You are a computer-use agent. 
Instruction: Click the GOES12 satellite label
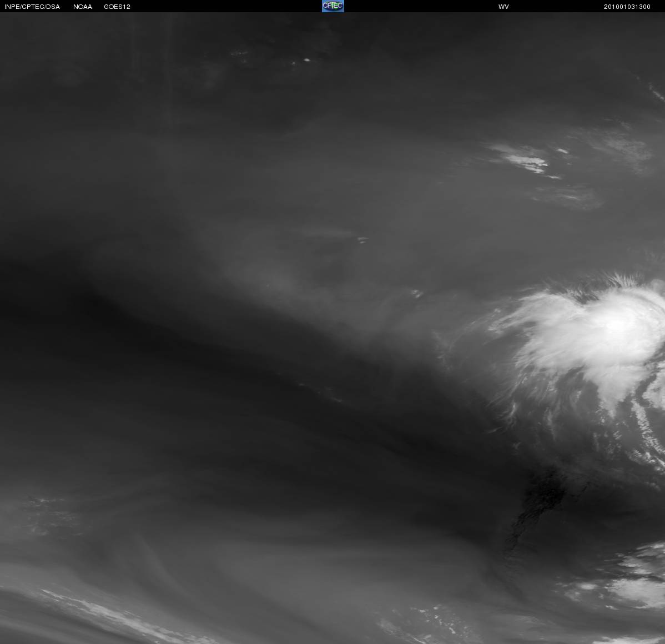(117, 7)
